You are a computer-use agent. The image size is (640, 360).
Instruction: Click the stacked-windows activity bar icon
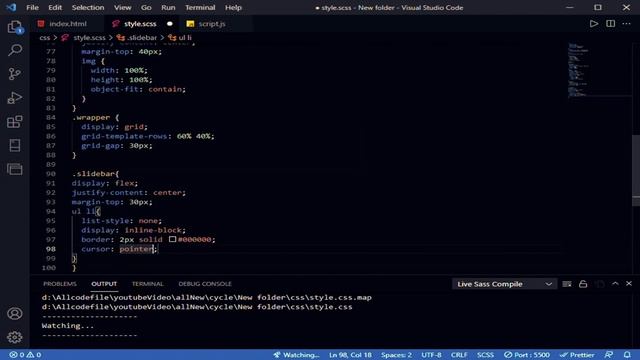15,169
